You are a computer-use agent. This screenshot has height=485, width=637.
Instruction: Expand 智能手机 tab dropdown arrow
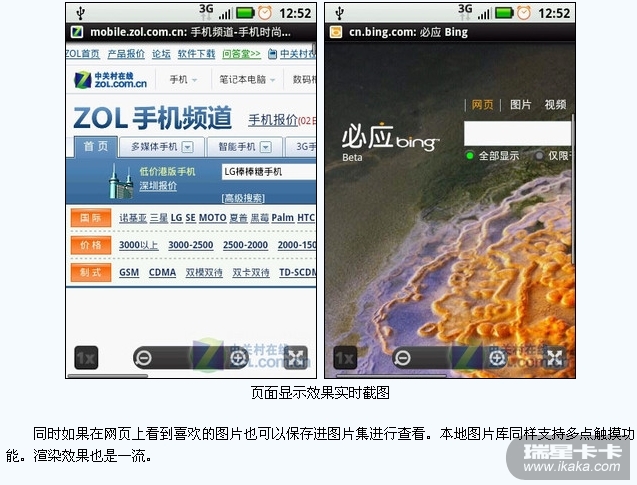266,147
